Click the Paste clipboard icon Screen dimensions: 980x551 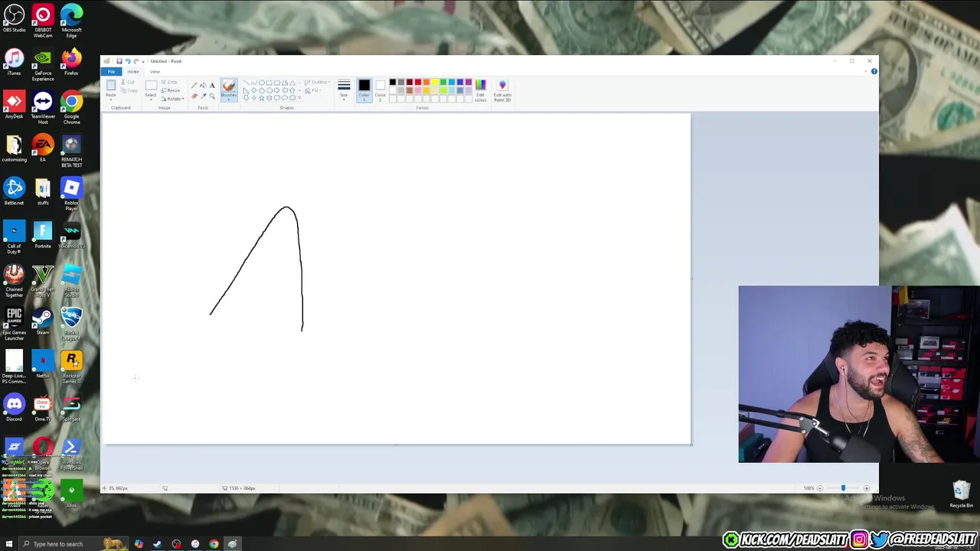(111, 85)
